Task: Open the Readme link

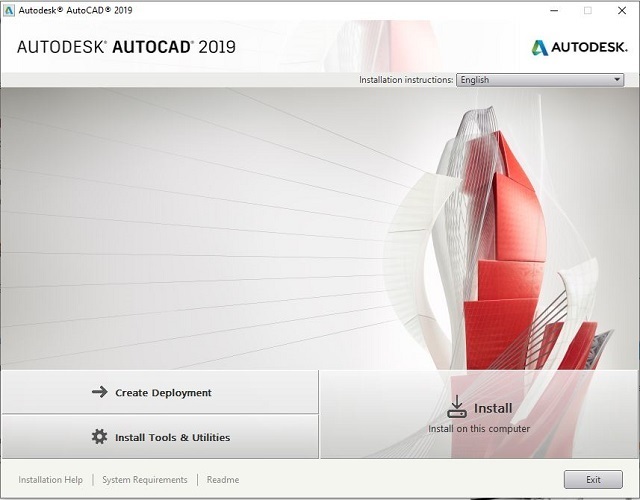Action: [223, 480]
